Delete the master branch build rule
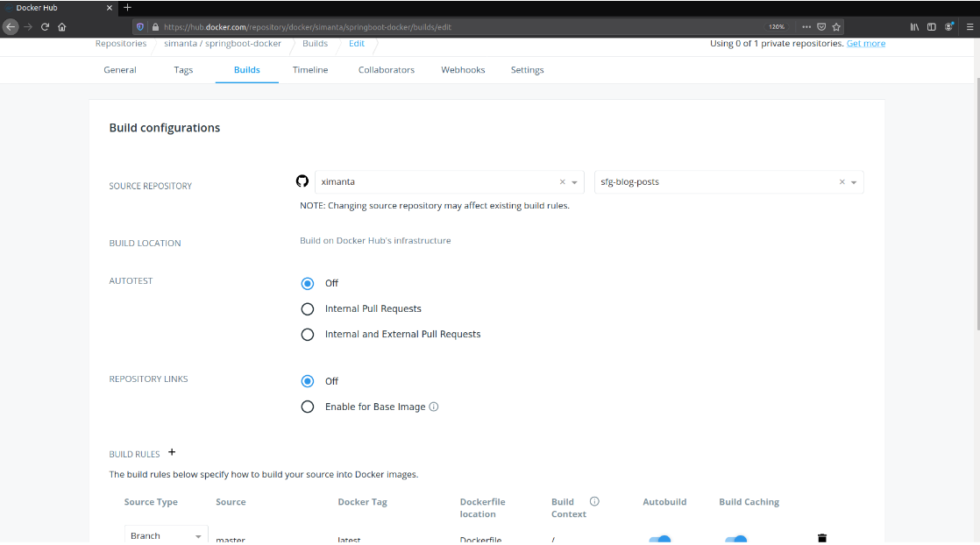 822,538
